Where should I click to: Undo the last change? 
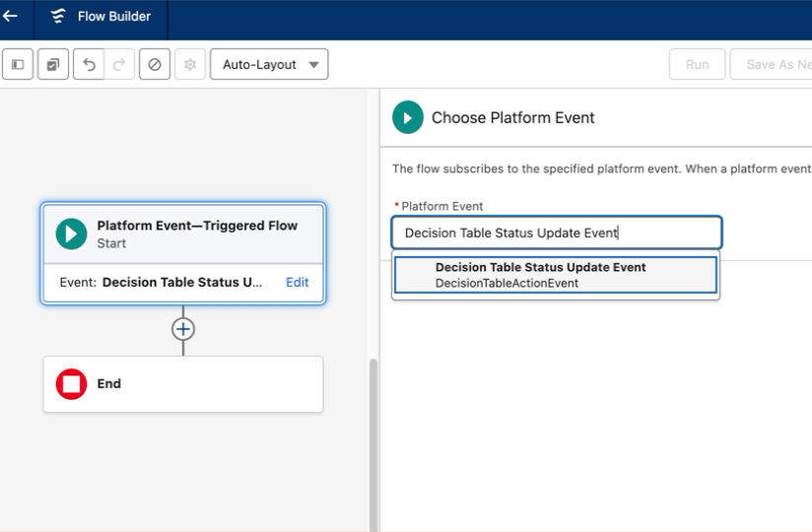coord(89,64)
